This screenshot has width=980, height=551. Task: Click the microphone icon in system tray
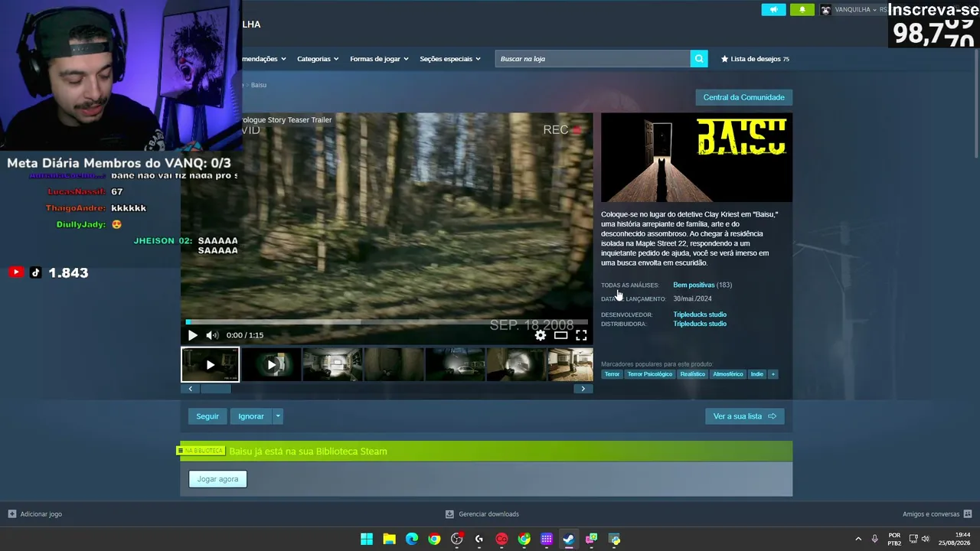[875, 539]
